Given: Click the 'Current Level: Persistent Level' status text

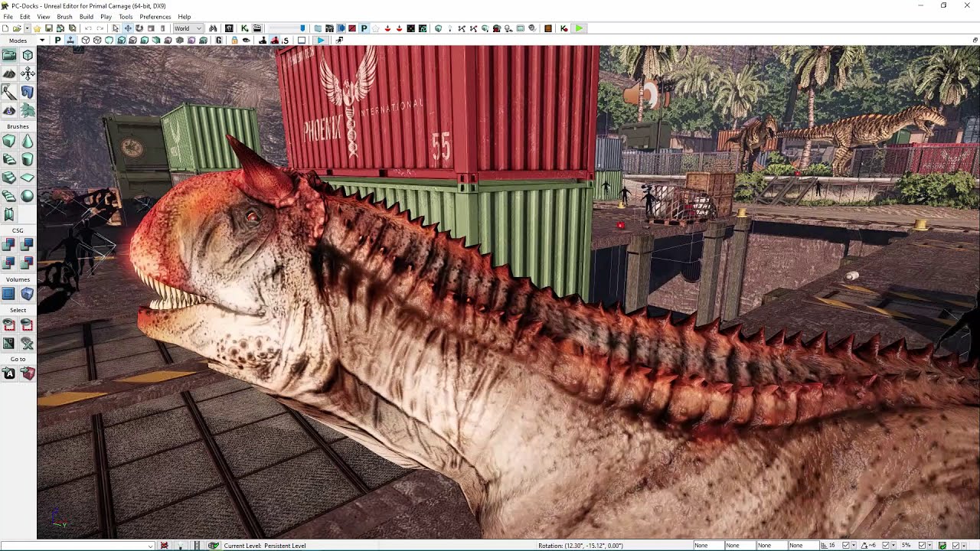Looking at the screenshot, I should (265, 546).
